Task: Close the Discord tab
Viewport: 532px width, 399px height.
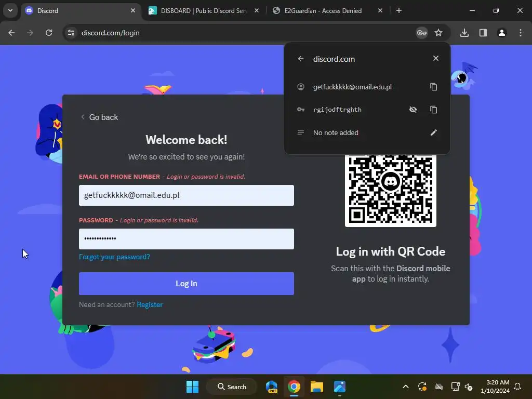Action: 133,10
